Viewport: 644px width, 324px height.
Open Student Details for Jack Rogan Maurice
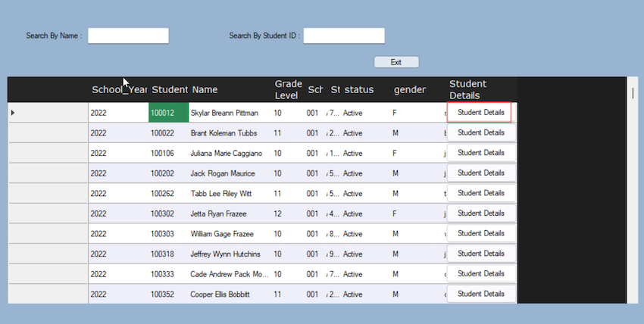point(481,173)
